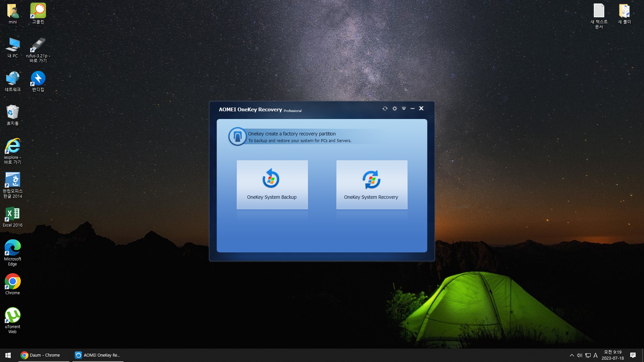Open OneKey System Backup
Screen dimensions: 644x362
272,185
